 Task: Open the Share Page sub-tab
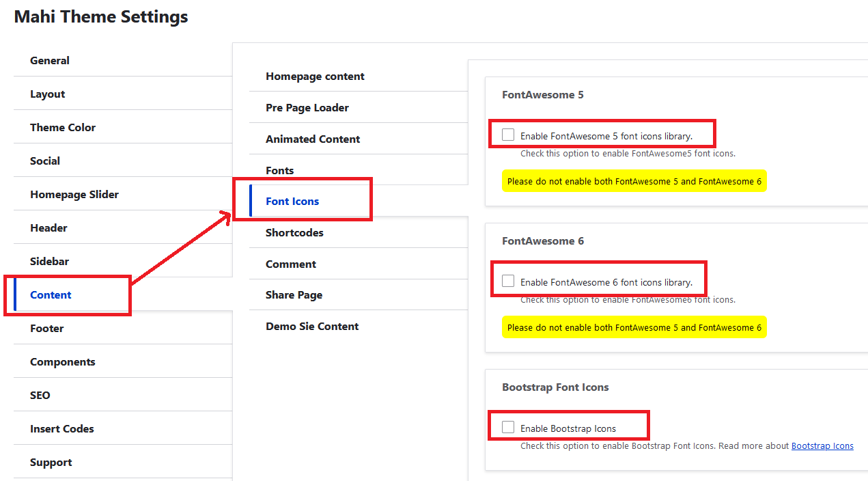click(294, 295)
